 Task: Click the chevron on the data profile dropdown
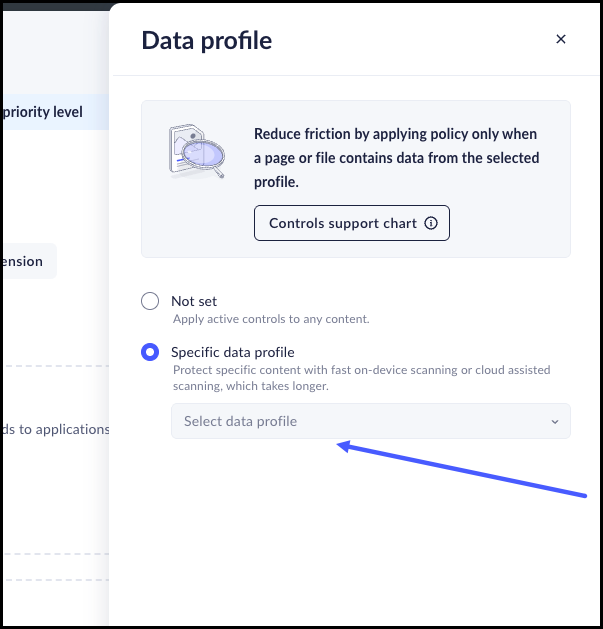(x=555, y=422)
